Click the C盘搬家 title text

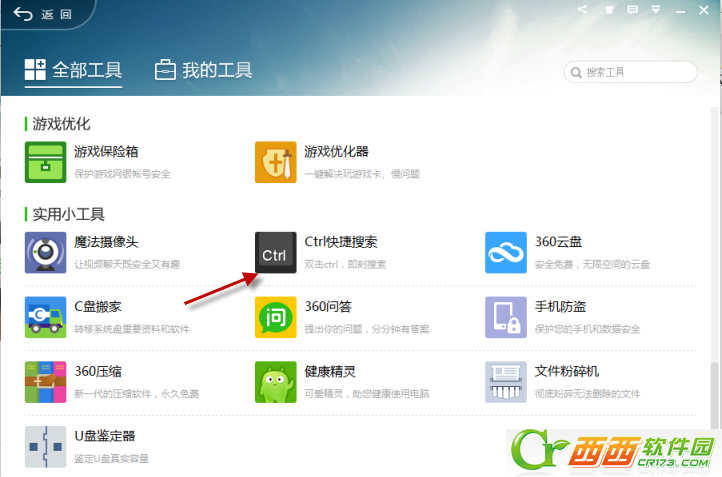tap(98, 307)
